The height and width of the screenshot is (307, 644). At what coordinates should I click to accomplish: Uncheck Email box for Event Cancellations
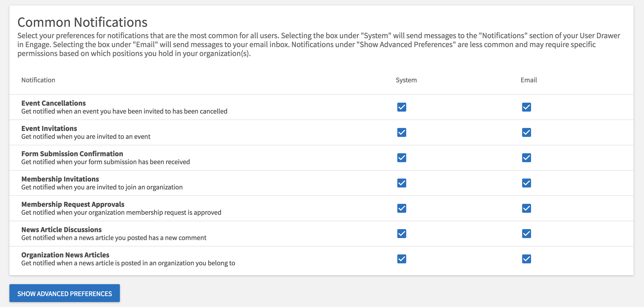point(526,107)
